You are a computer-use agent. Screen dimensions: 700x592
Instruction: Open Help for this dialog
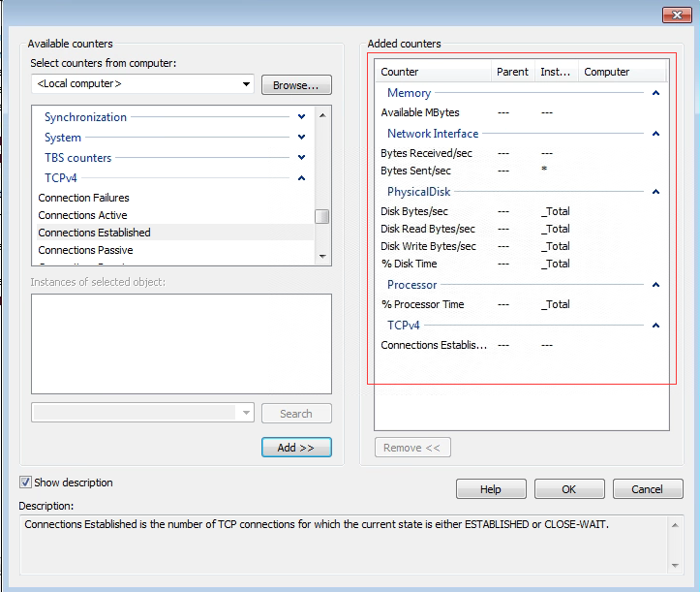491,489
